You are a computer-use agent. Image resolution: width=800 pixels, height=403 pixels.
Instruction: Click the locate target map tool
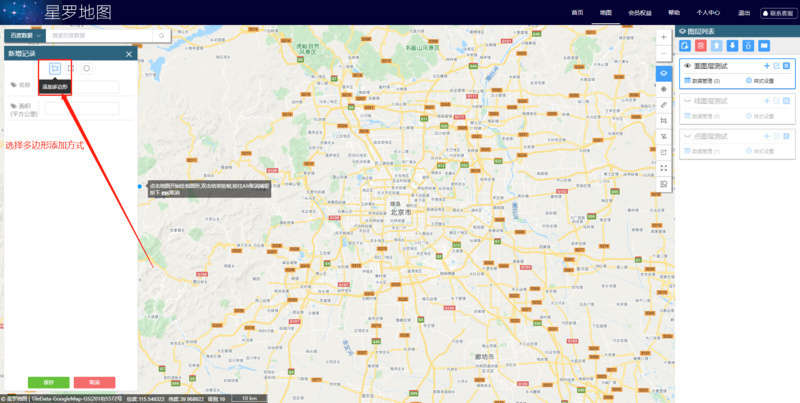coord(664,89)
